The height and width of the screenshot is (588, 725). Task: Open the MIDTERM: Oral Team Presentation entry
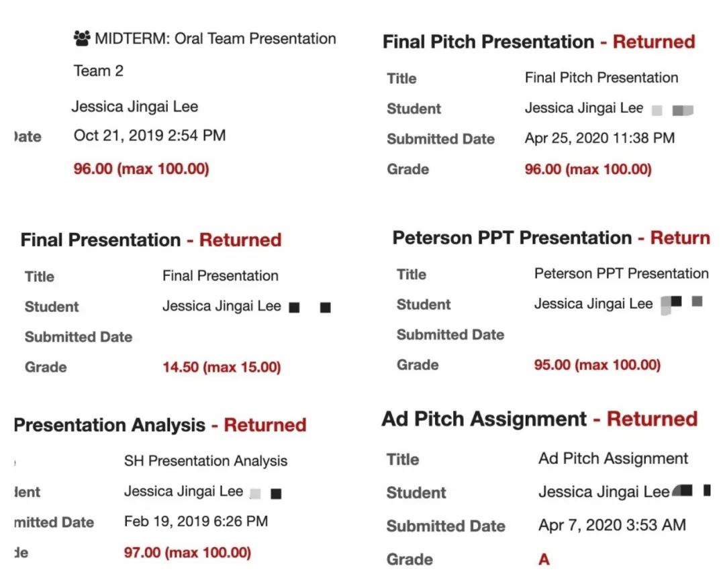pyautogui.click(x=215, y=38)
